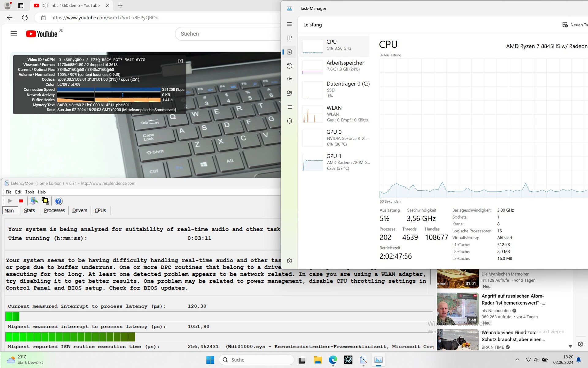Toggle the Task Manager hamburger navigation menu
The width and height of the screenshot is (588, 368).
289,24
